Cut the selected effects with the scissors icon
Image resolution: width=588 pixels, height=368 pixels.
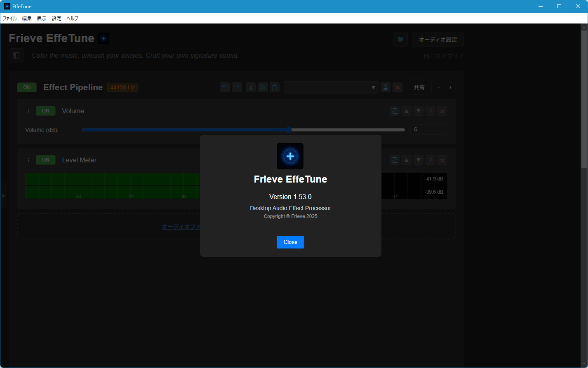251,87
